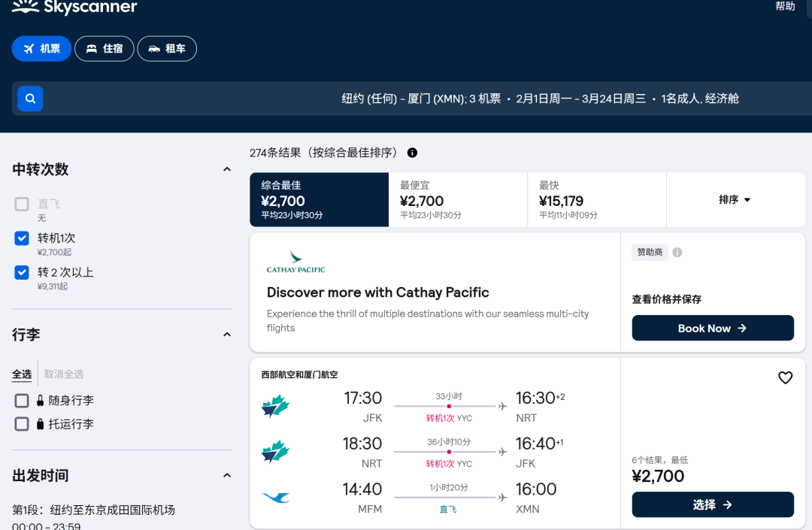Collapse the 行李 filter section

click(227, 335)
